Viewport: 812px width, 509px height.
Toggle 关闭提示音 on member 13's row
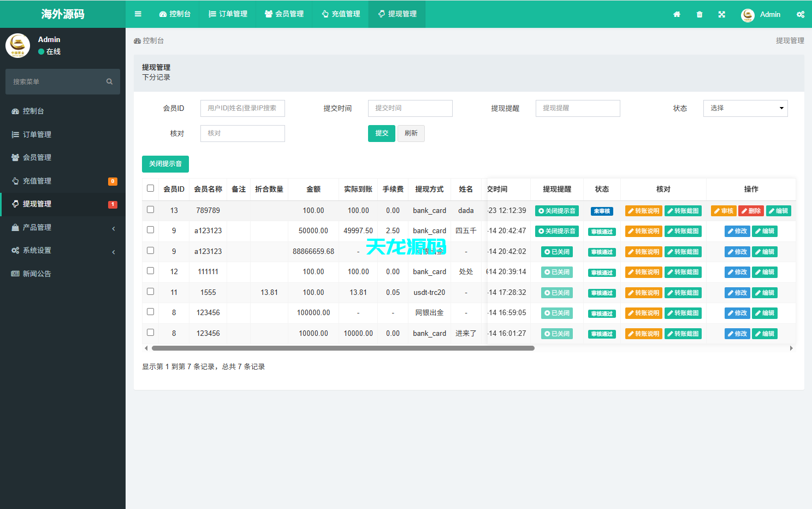[556, 210]
